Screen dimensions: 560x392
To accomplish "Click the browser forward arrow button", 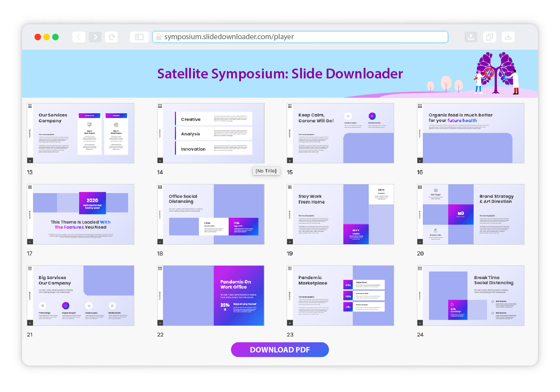I will (95, 37).
